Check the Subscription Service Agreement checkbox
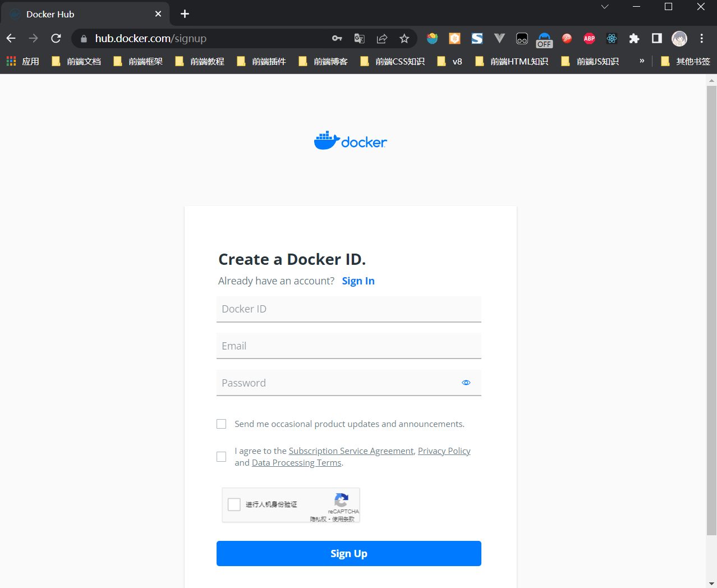Image resolution: width=717 pixels, height=588 pixels. click(x=222, y=457)
